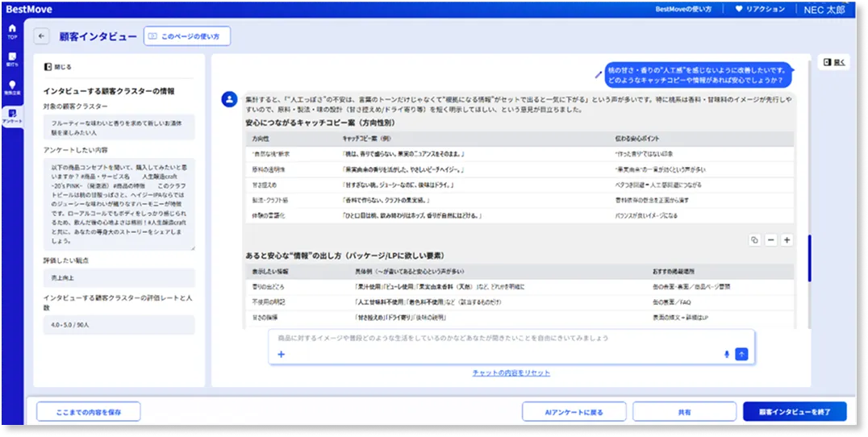Focus the chat question input field
868x437 pixels.
click(511, 338)
